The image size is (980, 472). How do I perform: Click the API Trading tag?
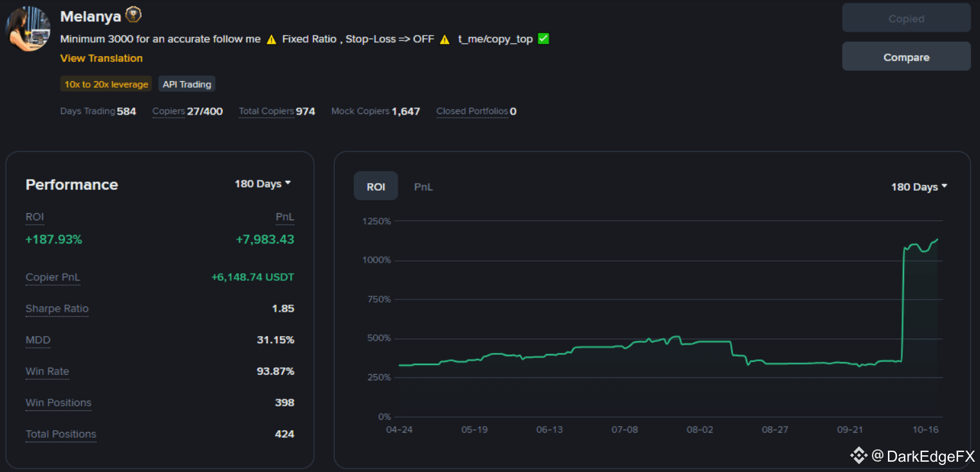[x=187, y=84]
